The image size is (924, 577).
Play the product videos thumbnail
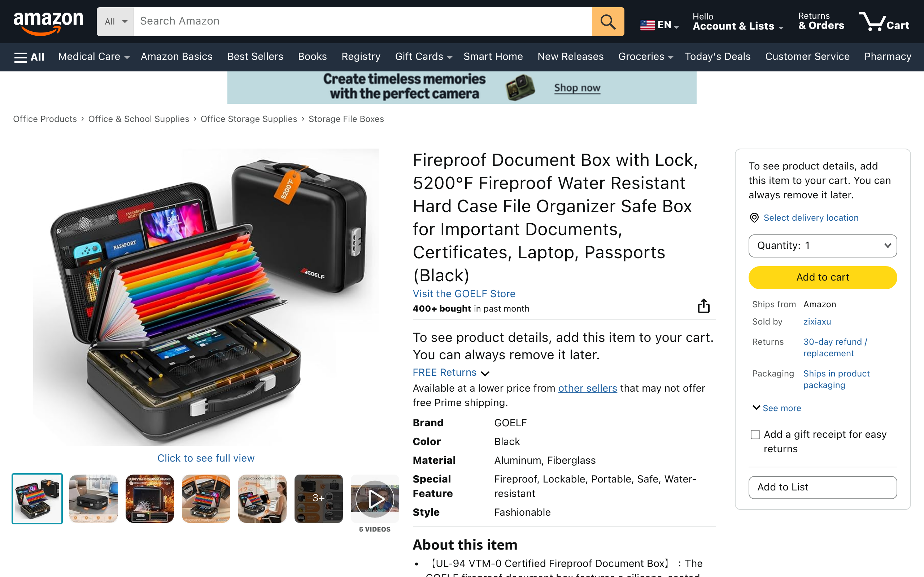pos(375,498)
